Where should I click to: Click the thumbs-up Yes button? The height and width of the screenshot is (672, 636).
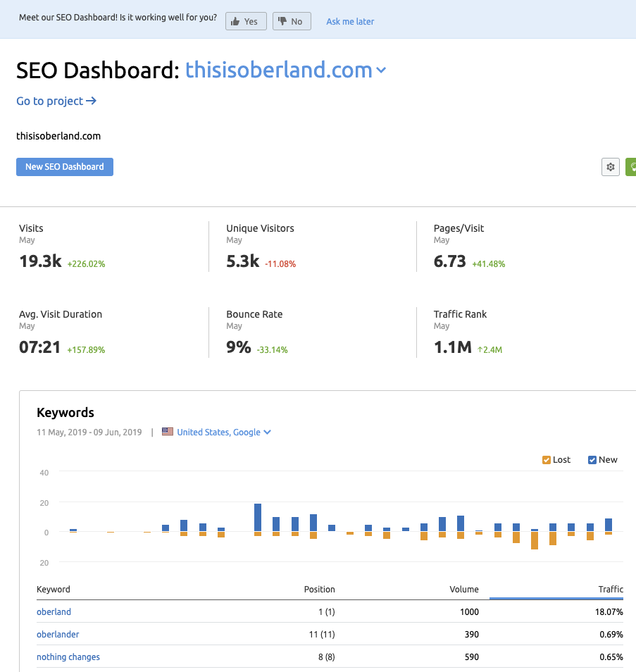coord(246,21)
